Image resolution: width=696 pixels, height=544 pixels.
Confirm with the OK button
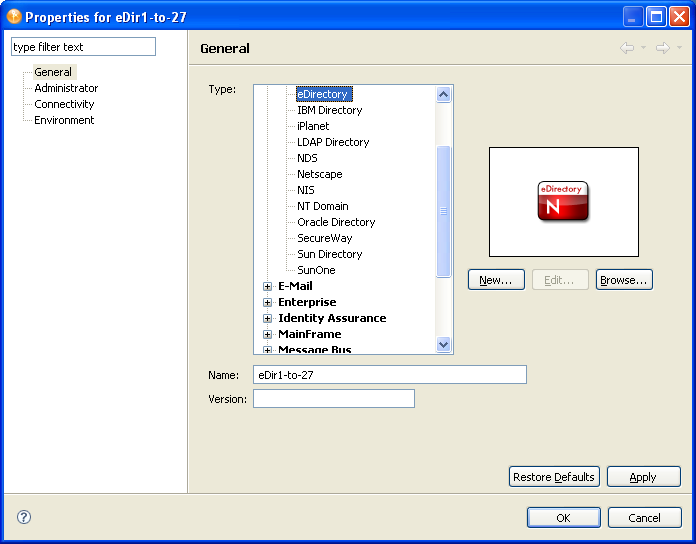[564, 518]
